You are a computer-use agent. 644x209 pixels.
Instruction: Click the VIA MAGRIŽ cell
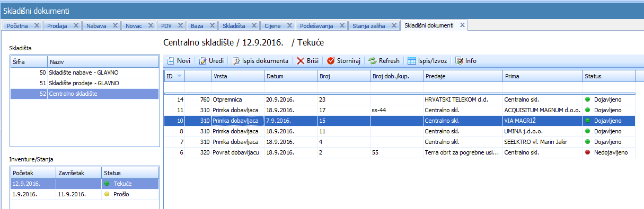pyautogui.click(x=543, y=121)
